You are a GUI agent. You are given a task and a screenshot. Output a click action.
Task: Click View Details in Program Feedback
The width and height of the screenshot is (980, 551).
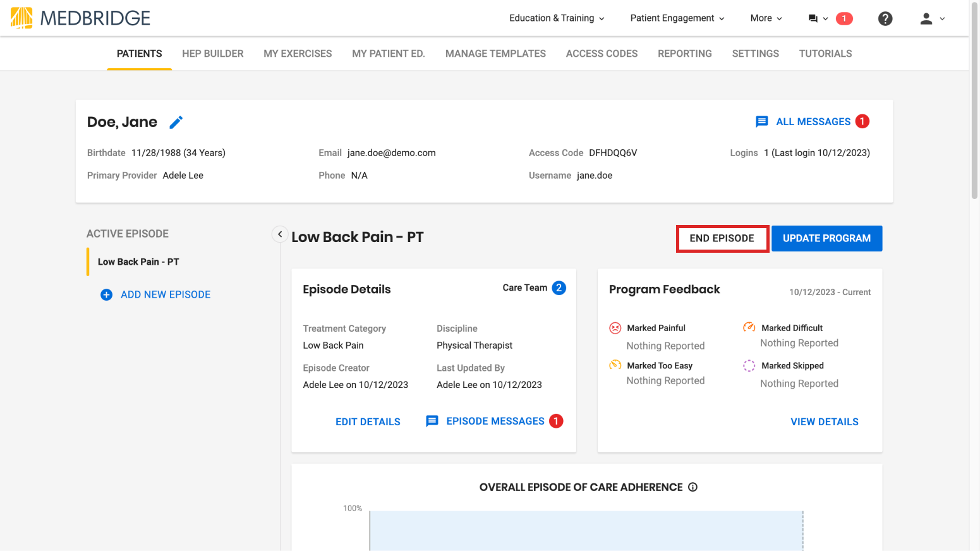[x=825, y=421]
